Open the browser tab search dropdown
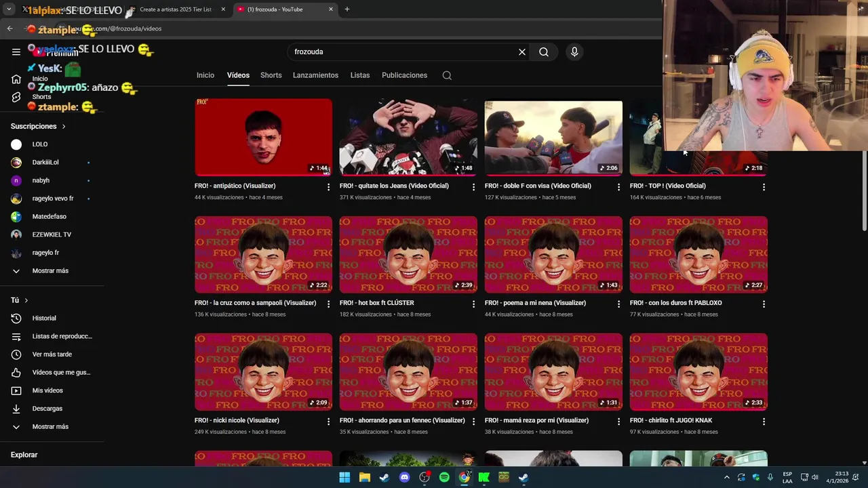 pos(9,9)
